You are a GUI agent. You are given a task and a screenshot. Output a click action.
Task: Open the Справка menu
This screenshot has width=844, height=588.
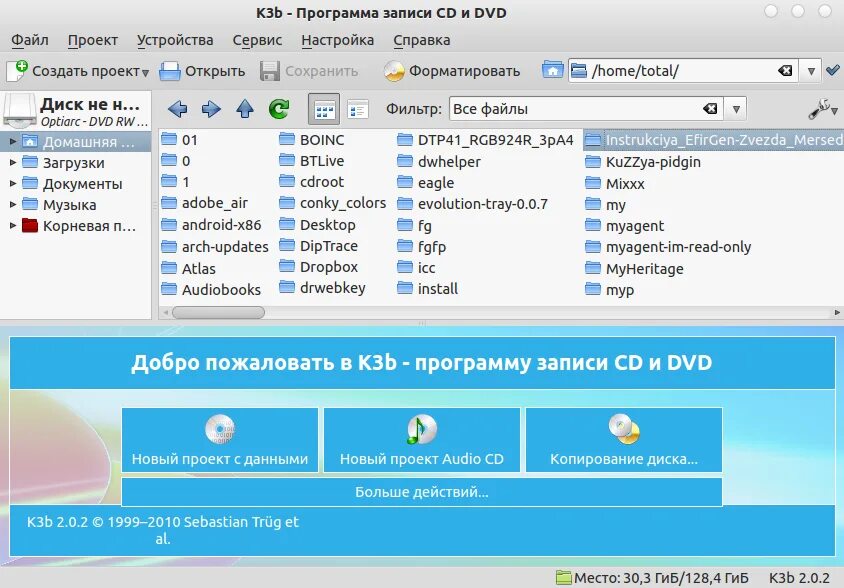pos(421,40)
